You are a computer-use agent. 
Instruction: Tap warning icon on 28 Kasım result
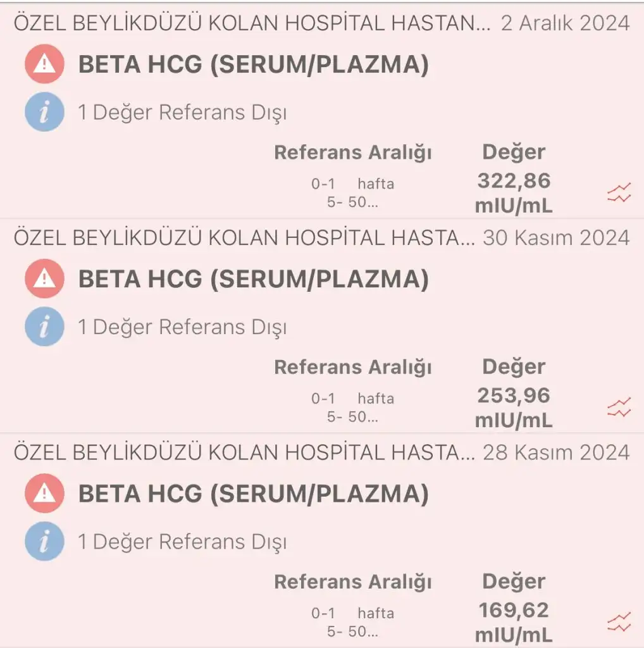(x=44, y=493)
